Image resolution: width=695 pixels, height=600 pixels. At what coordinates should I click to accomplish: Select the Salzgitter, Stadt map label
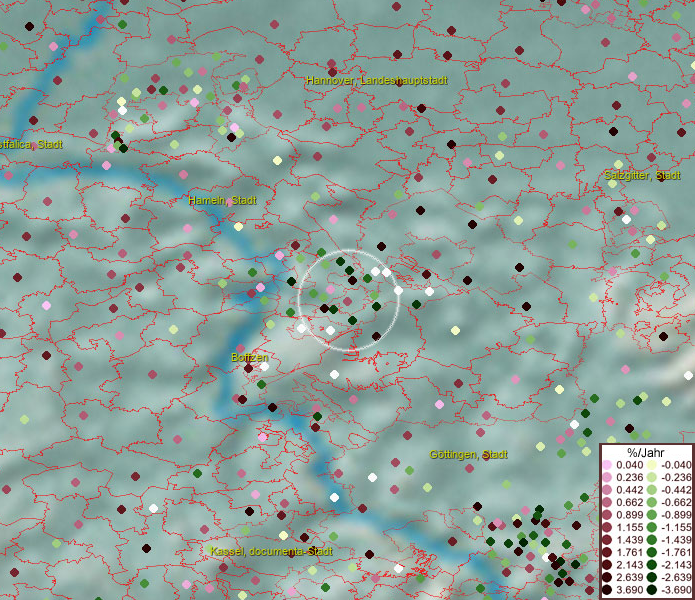coord(642,175)
